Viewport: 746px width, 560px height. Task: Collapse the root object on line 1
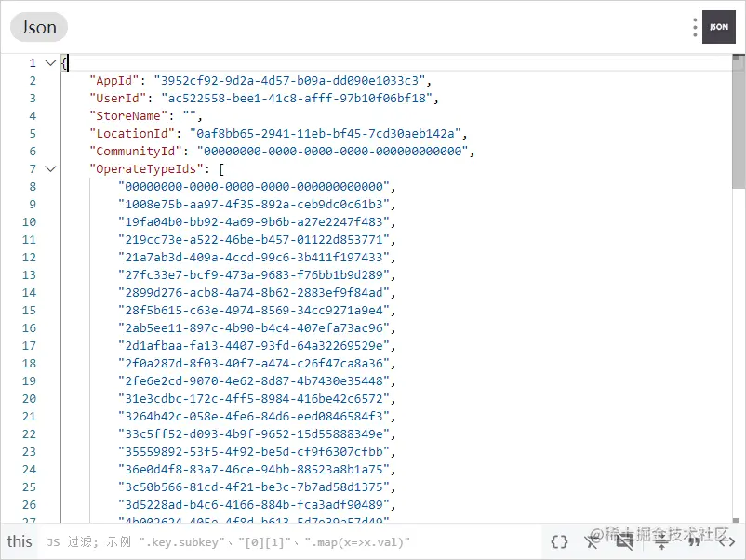[x=50, y=63]
